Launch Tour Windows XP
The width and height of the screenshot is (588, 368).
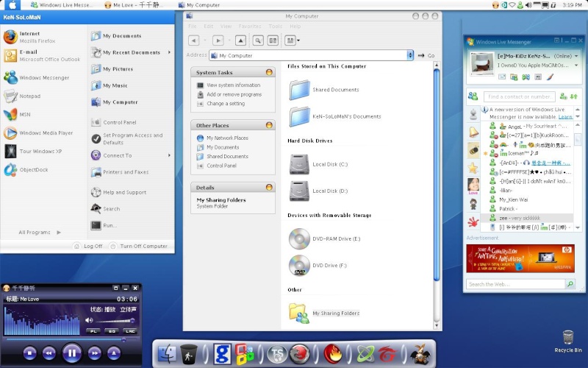click(33, 151)
